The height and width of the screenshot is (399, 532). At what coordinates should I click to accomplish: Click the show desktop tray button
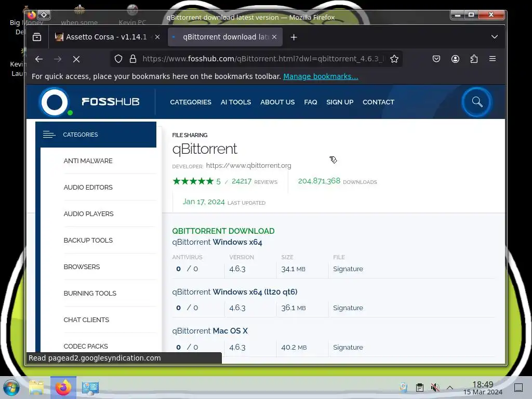tap(518, 388)
